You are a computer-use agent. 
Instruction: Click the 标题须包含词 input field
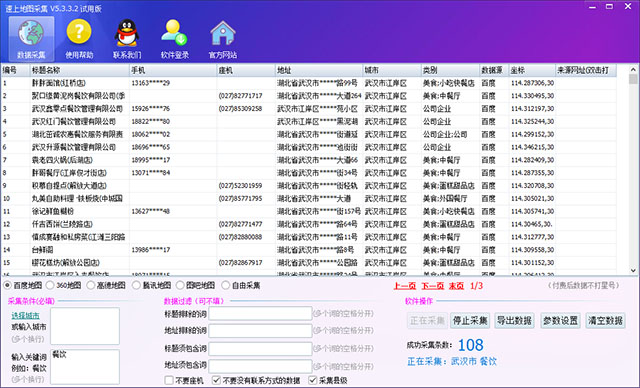tap(260, 349)
